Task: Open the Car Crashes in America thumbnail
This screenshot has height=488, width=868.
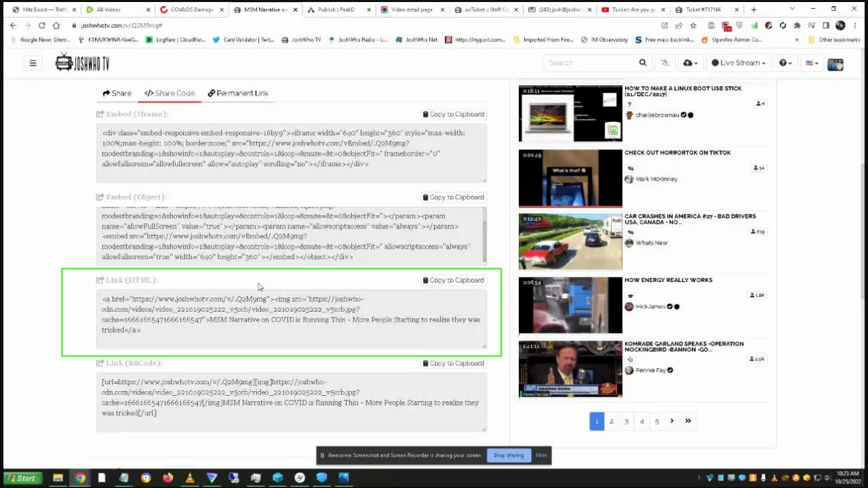Action: [570, 241]
